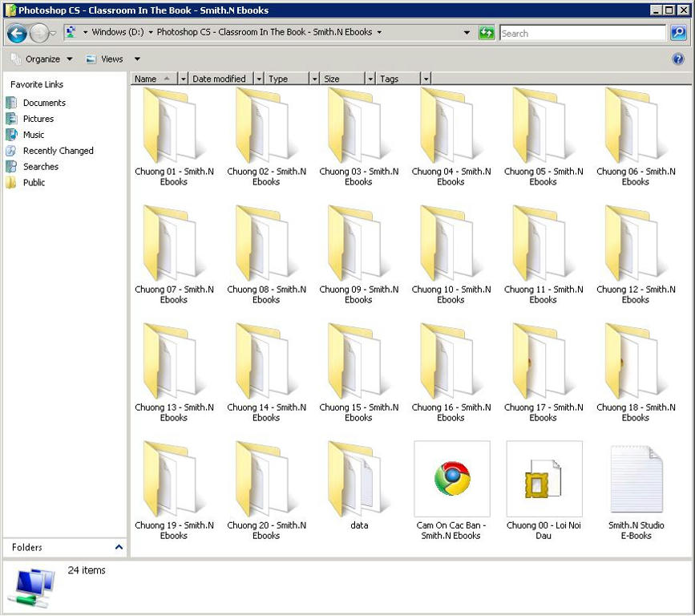Expand the Folders pane chevron
The width and height of the screenshot is (695, 616).
pos(119,547)
